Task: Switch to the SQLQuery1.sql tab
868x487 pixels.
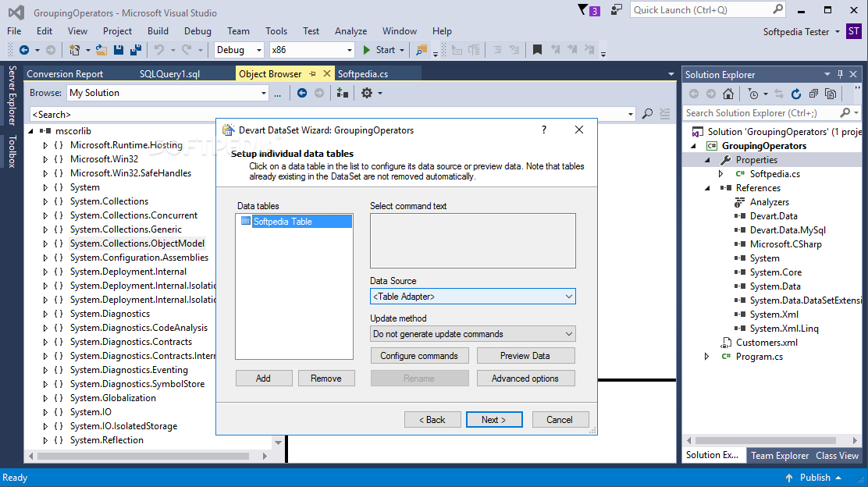Action: click(169, 73)
